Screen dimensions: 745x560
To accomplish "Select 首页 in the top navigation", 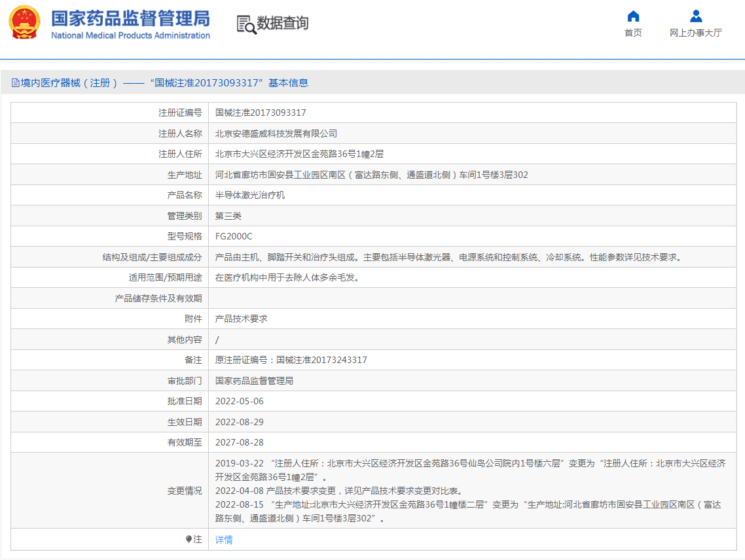I will click(x=632, y=33).
